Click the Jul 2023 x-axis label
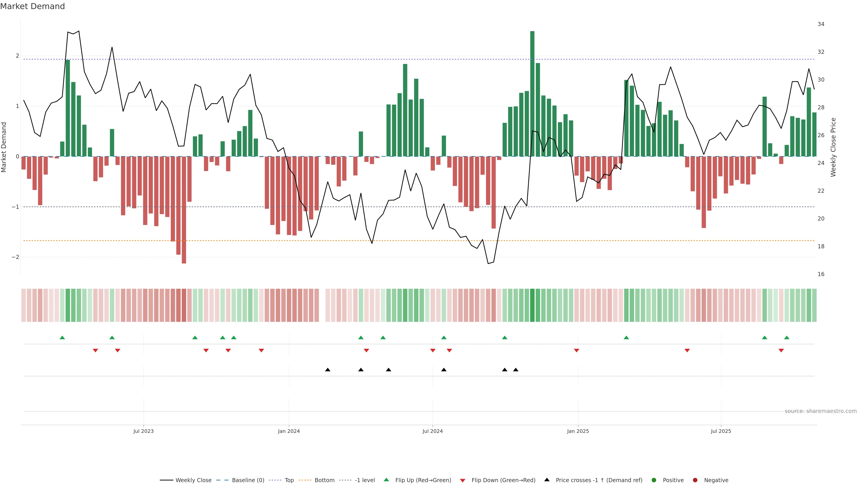868x488 pixels. click(143, 431)
